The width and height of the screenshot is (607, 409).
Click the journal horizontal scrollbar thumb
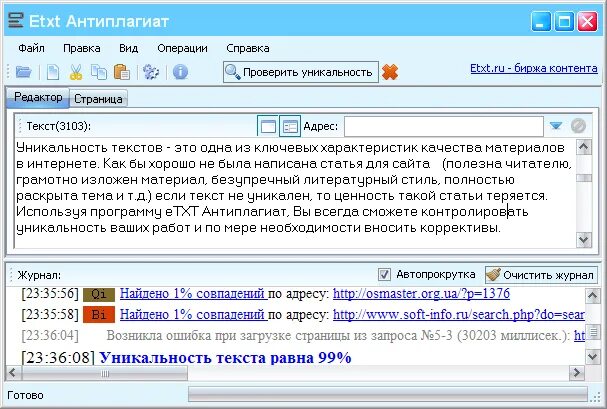(x=105, y=373)
